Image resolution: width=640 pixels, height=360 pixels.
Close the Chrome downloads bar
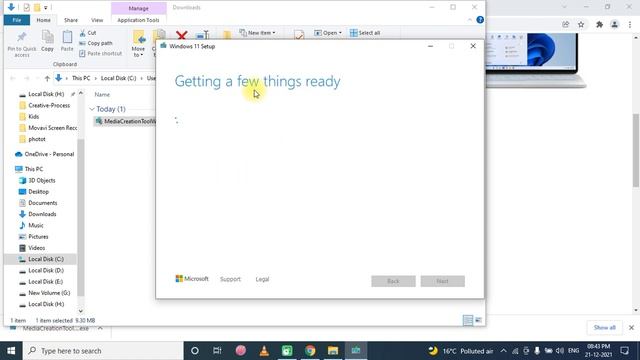click(x=631, y=328)
